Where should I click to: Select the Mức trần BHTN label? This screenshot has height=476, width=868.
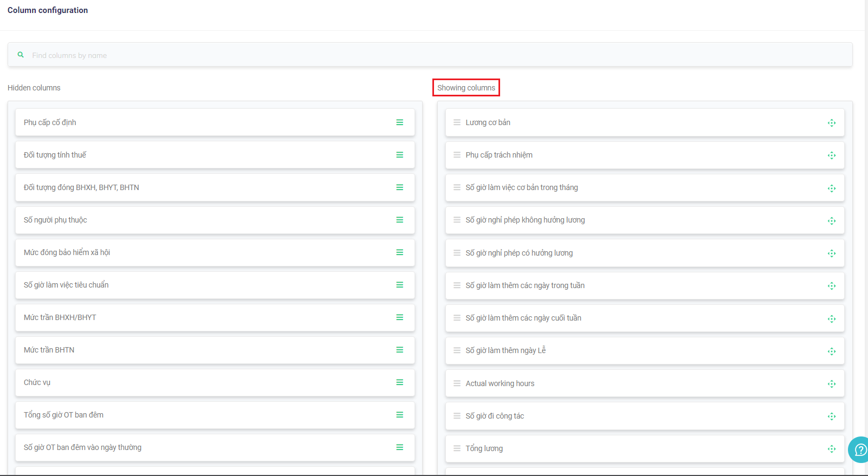(49, 350)
